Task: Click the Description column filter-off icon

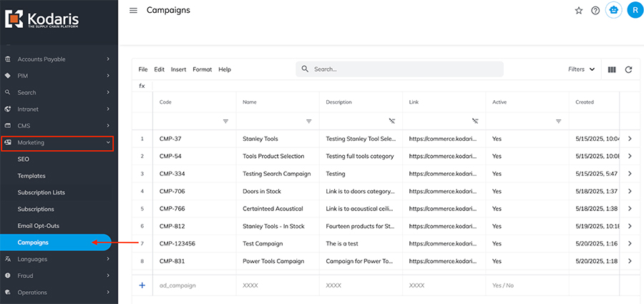Action: (392, 121)
